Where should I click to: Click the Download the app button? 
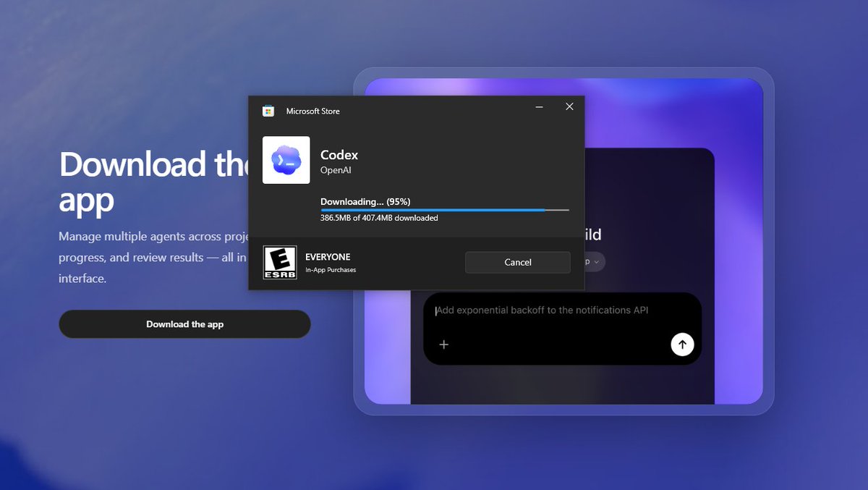[x=184, y=324]
